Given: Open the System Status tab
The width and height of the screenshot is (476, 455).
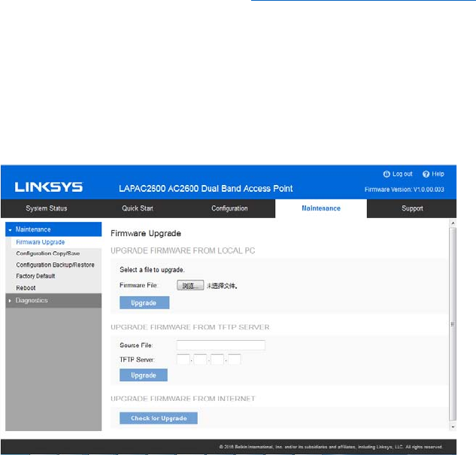Looking at the screenshot, I should point(47,208).
